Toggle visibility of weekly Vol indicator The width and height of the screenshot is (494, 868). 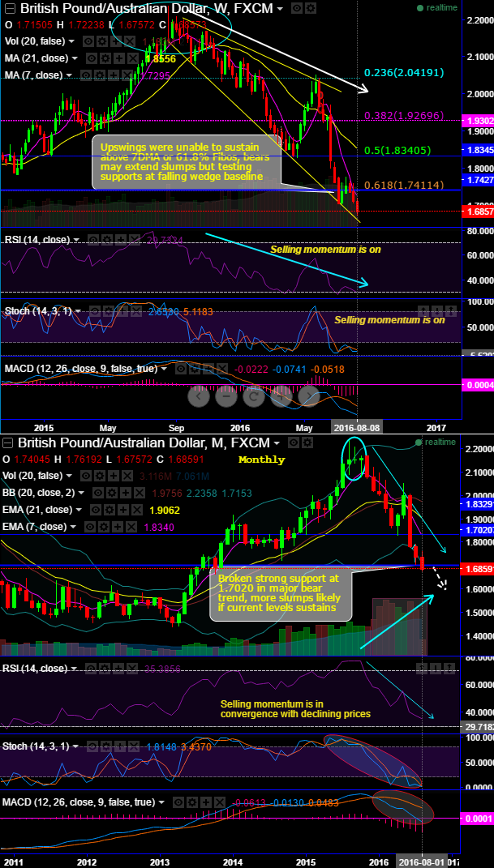[88, 41]
